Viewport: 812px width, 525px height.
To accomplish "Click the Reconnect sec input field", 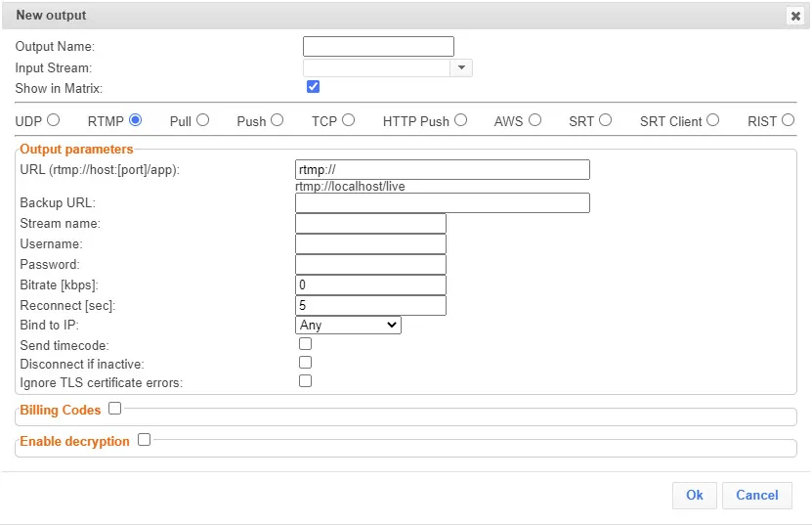I will 370,305.
